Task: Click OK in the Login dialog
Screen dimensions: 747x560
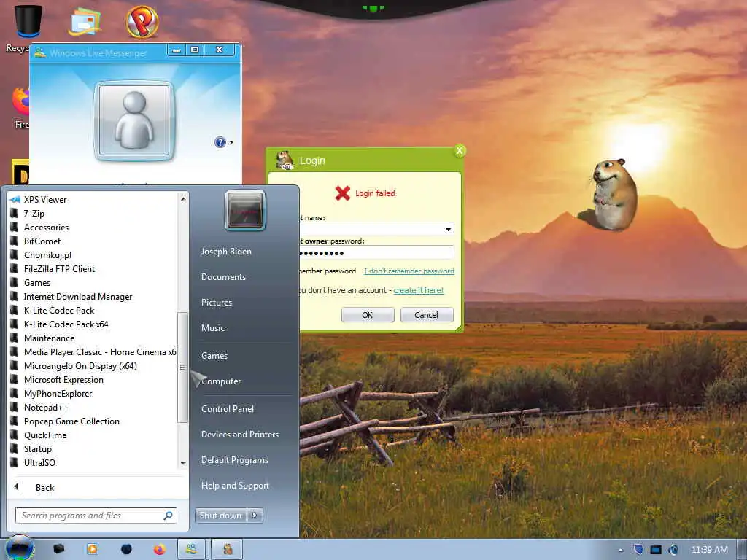Action: tap(368, 315)
